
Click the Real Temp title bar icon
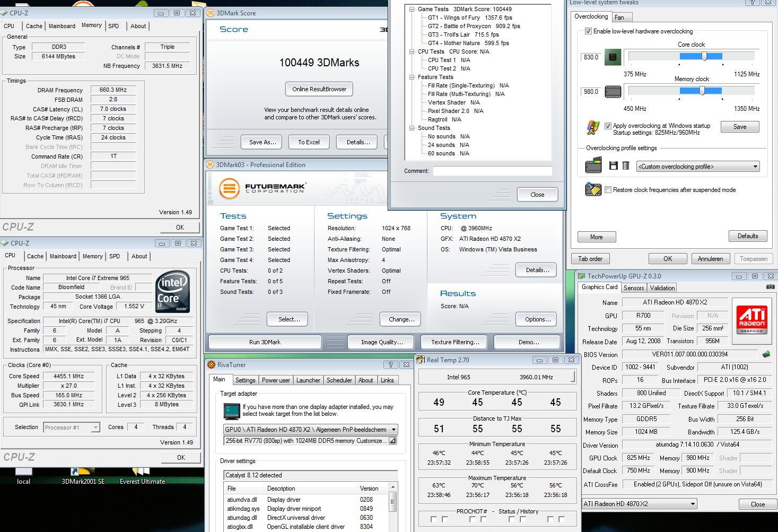(421, 360)
